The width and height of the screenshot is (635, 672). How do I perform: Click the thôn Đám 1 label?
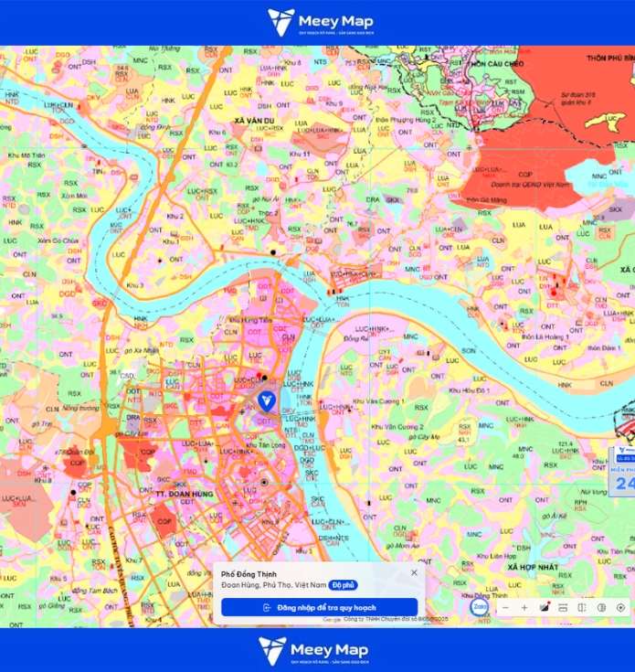pyautogui.click(x=604, y=348)
